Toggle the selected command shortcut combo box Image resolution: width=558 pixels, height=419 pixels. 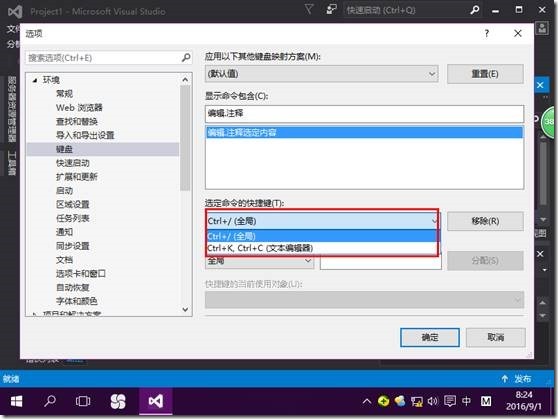[x=321, y=221]
